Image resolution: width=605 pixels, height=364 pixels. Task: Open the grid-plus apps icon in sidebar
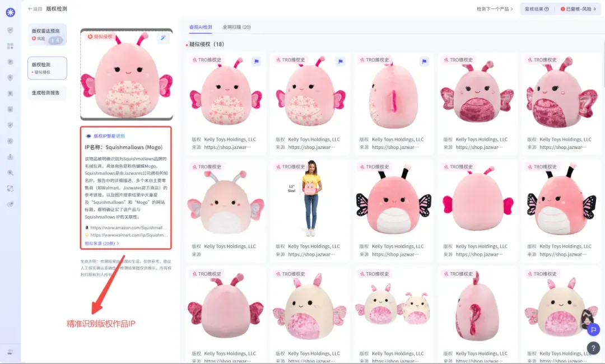[11, 46]
